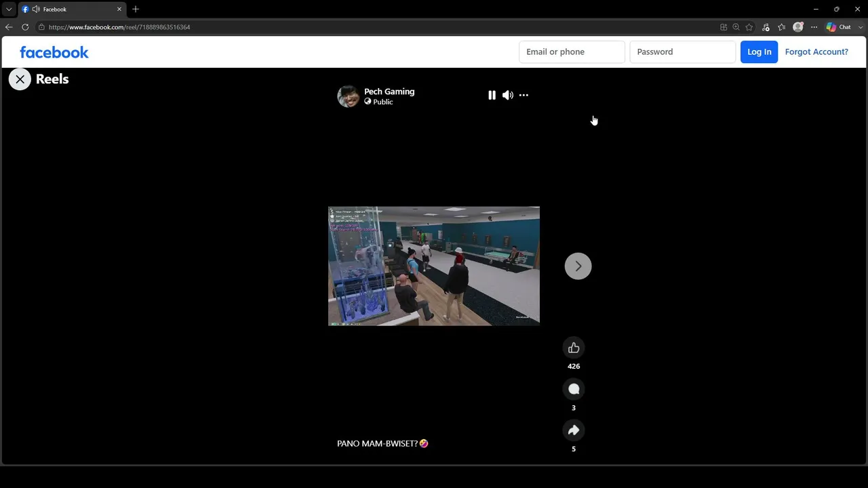Screen dimensions: 868x488
Task: Select the PANO MAM-BWISET? caption text
Action: pos(382,443)
